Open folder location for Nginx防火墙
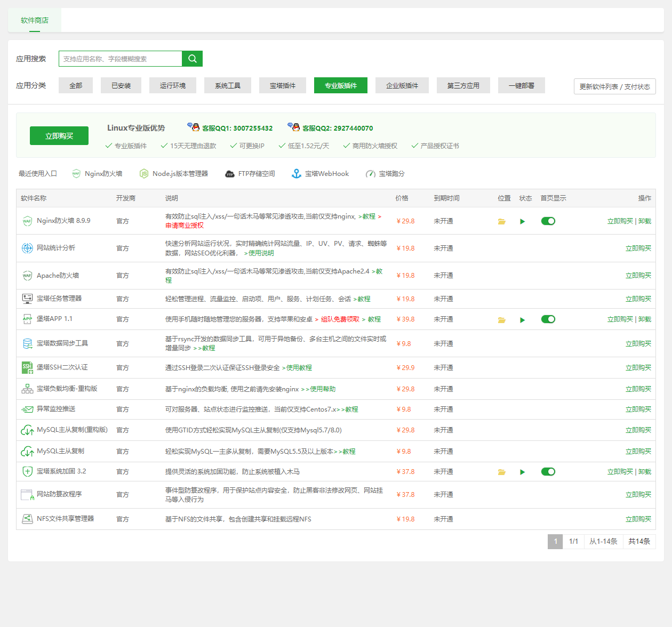672x627 pixels. (501, 221)
